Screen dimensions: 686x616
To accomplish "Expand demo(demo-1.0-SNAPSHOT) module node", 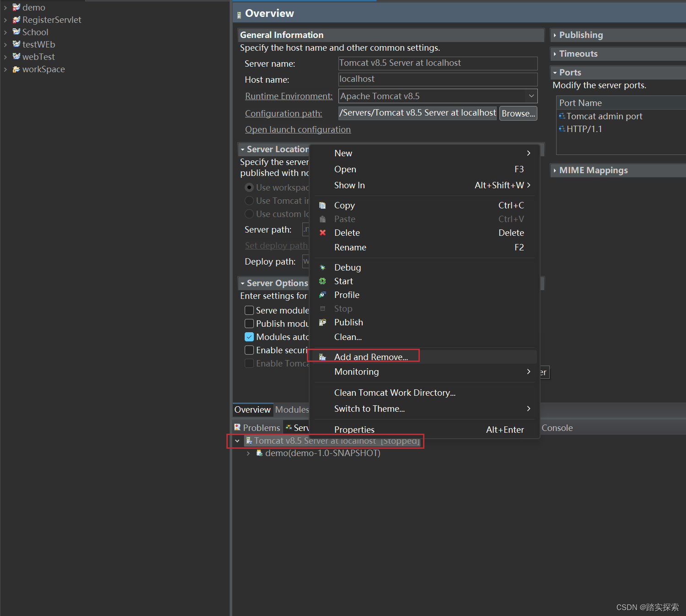I will pos(248,453).
